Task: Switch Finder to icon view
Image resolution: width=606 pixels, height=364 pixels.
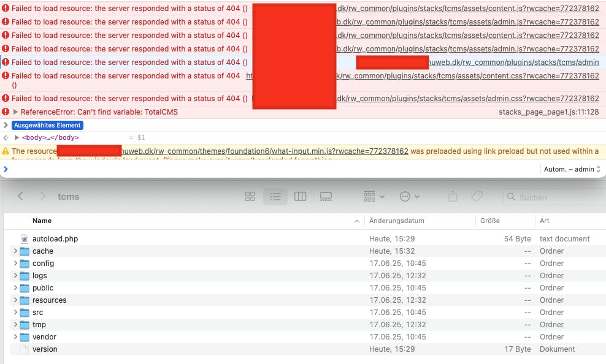Action: click(250, 197)
